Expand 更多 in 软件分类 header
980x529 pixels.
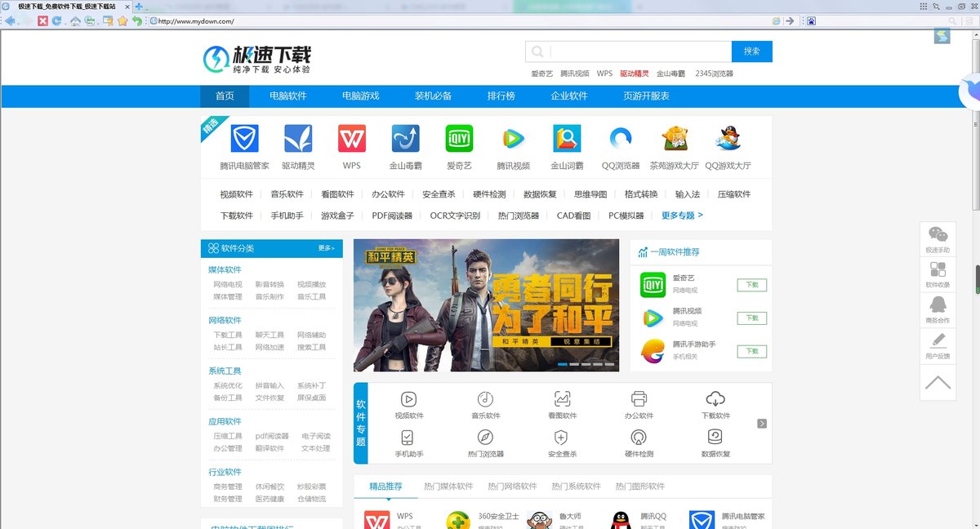point(326,248)
